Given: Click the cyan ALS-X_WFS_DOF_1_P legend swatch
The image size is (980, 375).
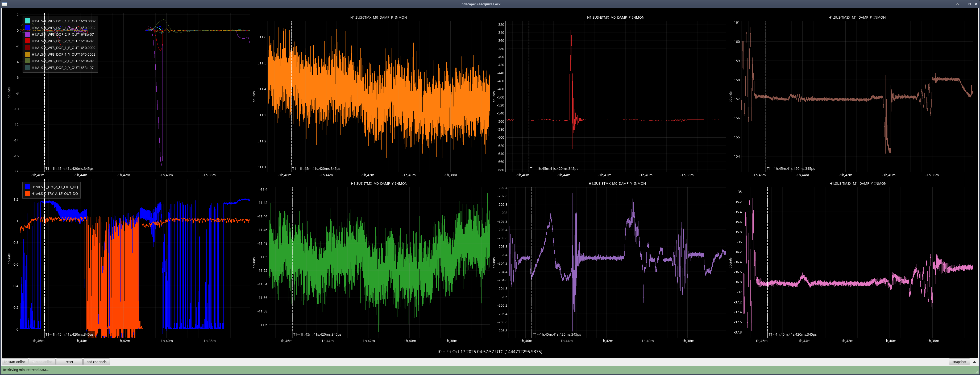Looking at the screenshot, I should click(27, 21).
